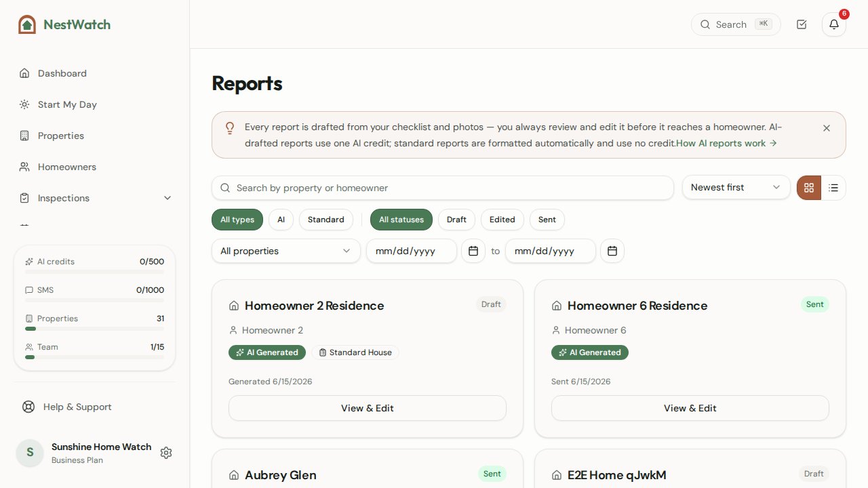Viewport: 868px width, 488px height.
Task: Select the All statuses filter
Action: [x=401, y=220]
